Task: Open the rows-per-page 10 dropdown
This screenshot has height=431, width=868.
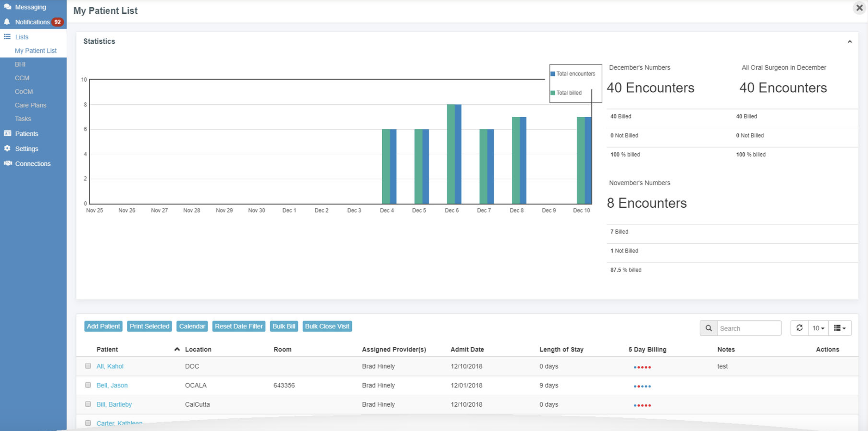Action: tap(818, 328)
